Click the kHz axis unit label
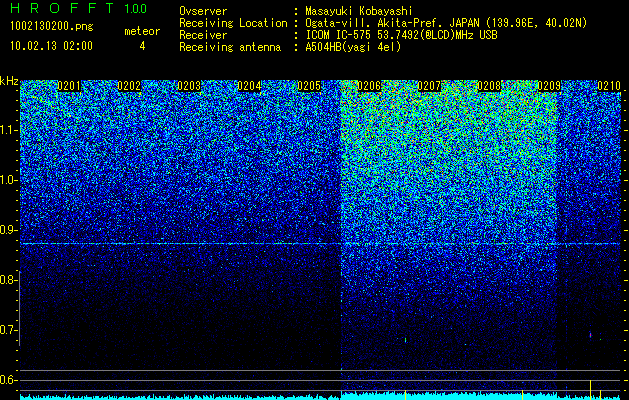This screenshot has width=629, height=400. coord(9,81)
